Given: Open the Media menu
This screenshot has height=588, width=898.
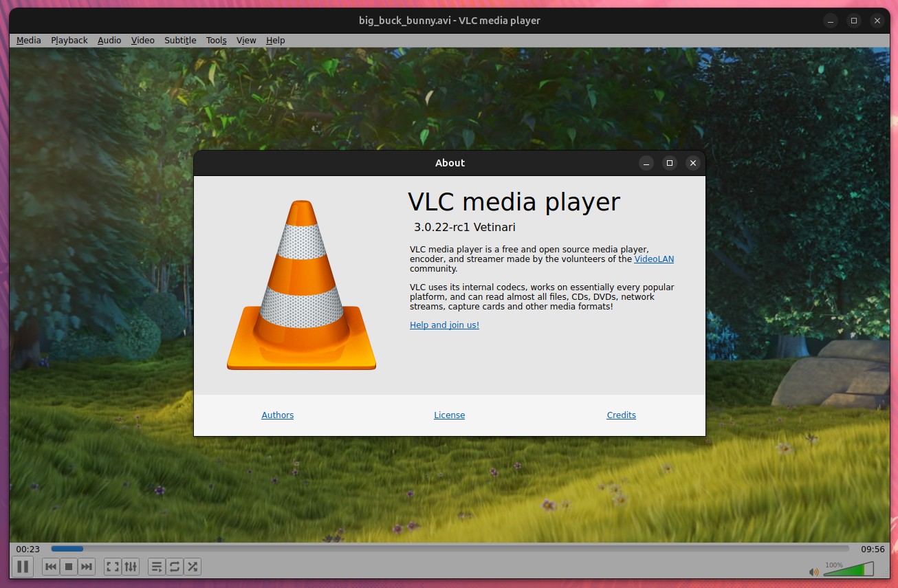Looking at the screenshot, I should coord(29,40).
